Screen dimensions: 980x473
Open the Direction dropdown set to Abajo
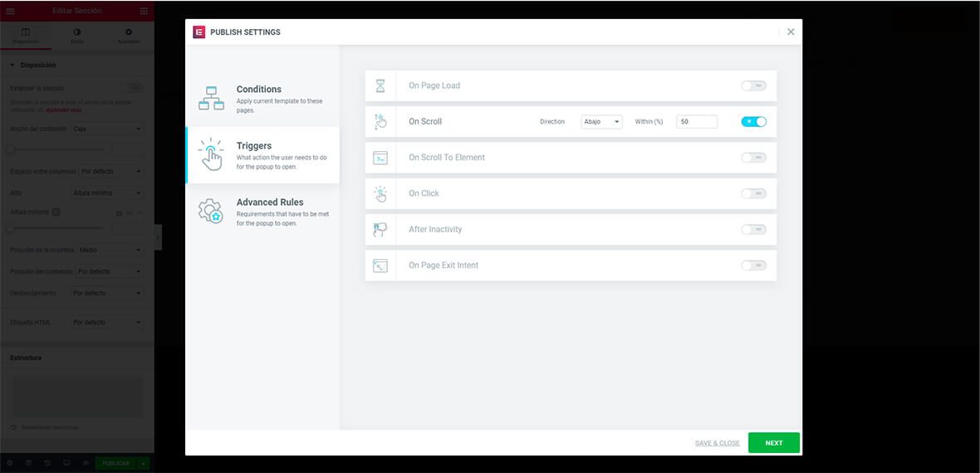(x=601, y=122)
